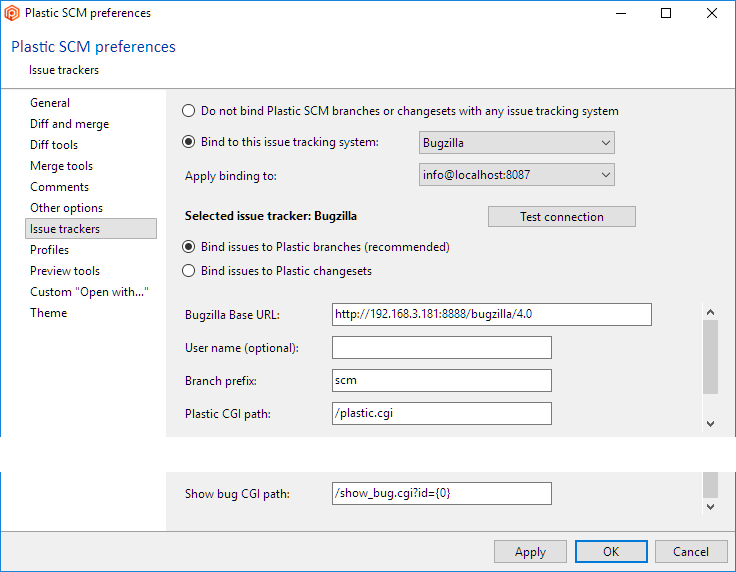
Task: Click the Apply button
Action: point(530,552)
